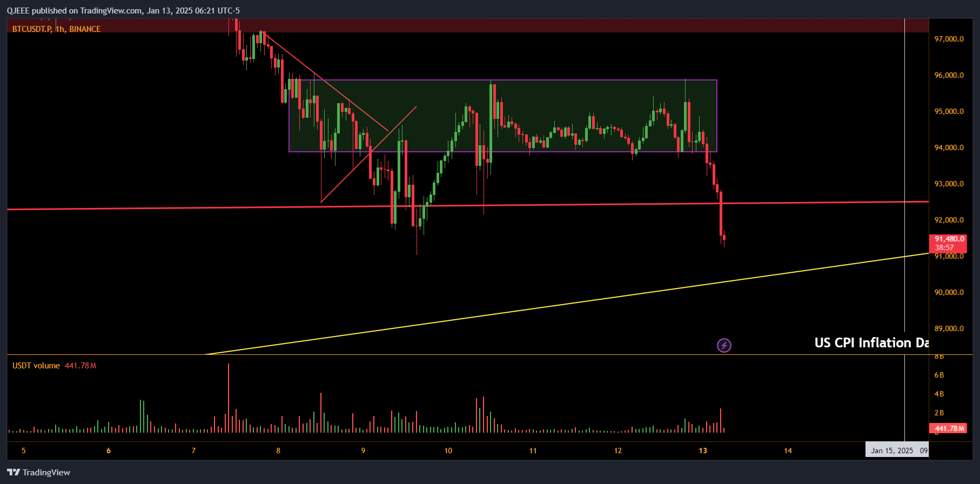Click the 2 B volume axis label
Screen dimensions: 980x484
click(x=939, y=413)
